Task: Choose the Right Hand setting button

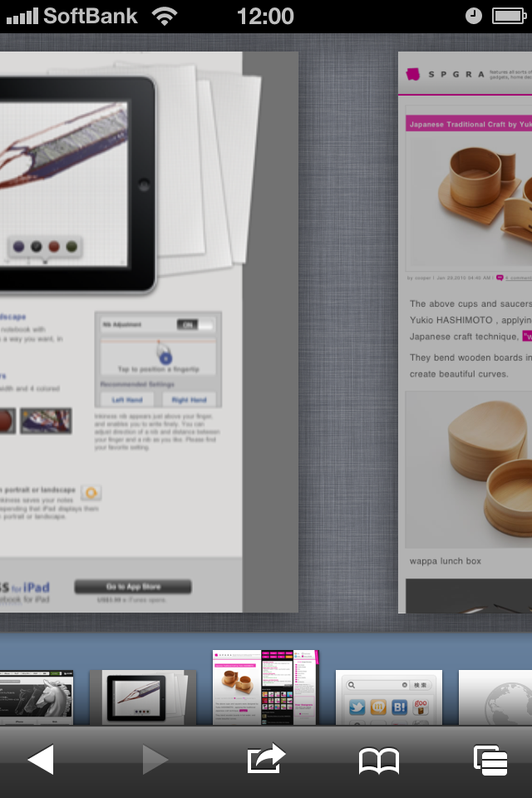Action: [x=189, y=400]
